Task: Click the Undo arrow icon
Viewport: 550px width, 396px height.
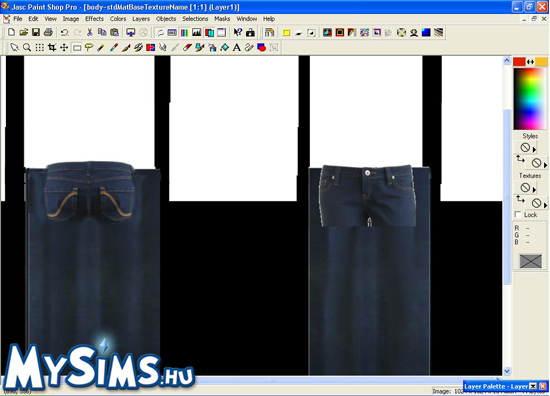Action: (64, 33)
